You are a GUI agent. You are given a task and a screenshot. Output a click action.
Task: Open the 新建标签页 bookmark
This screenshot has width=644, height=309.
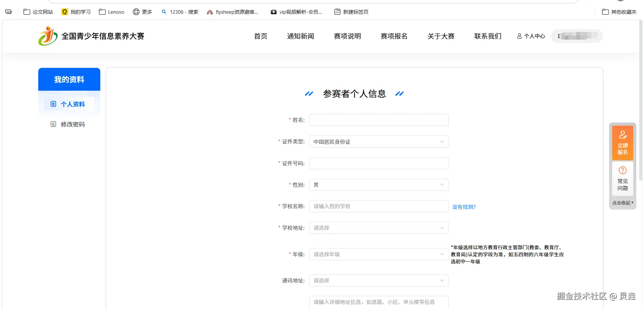click(x=351, y=12)
